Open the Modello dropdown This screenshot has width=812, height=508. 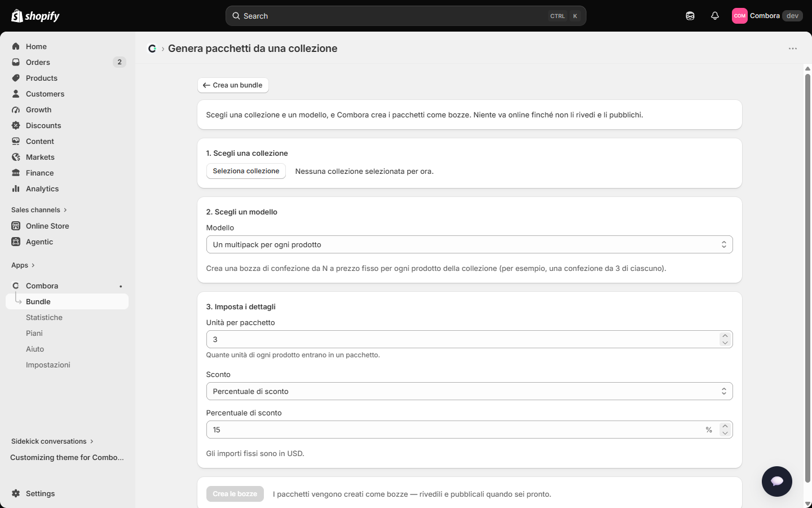coord(470,244)
